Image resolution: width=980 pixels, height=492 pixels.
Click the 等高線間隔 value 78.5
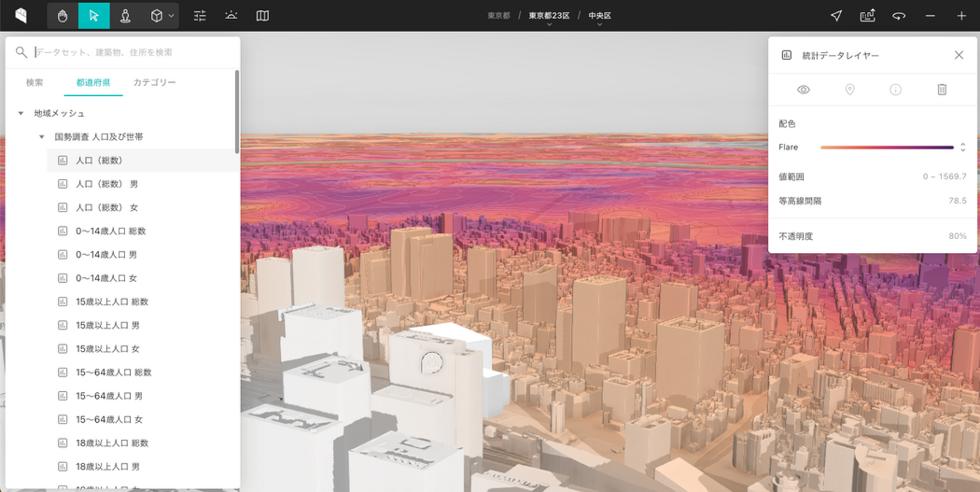click(x=958, y=201)
